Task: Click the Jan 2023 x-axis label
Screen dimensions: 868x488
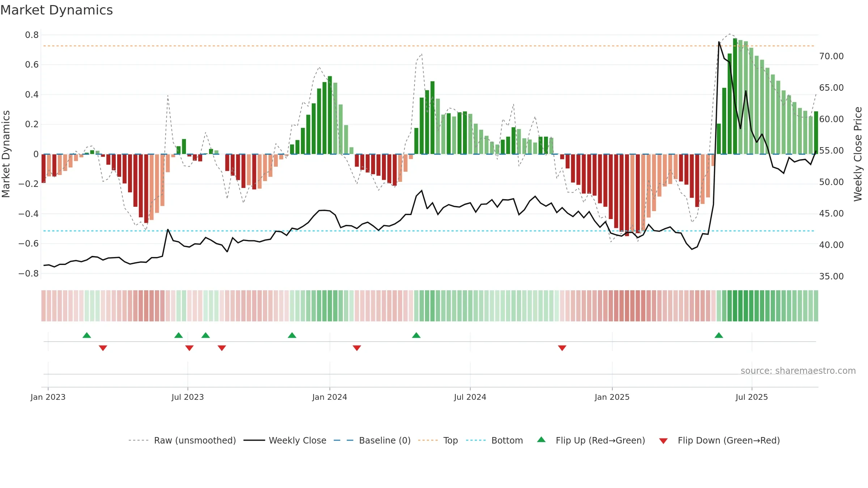Action: click(48, 397)
